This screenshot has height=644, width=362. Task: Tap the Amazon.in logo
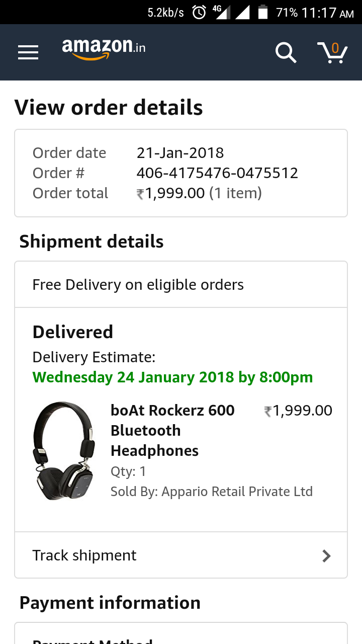coord(104,49)
